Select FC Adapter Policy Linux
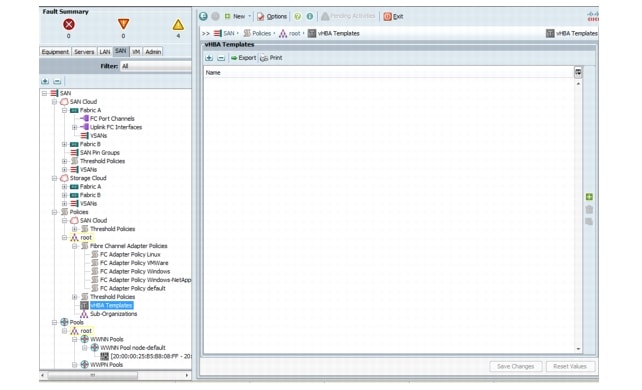The image size is (642, 390). [130, 255]
